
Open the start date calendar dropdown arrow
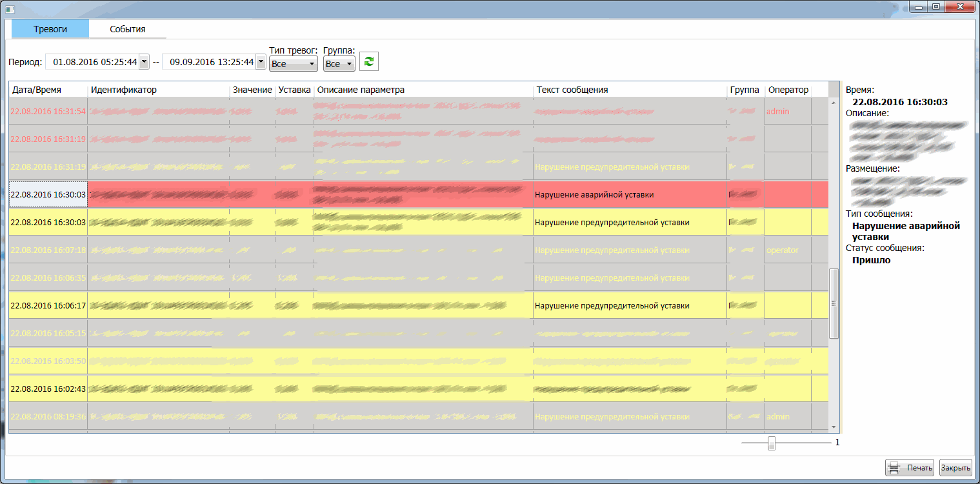[x=144, y=62]
